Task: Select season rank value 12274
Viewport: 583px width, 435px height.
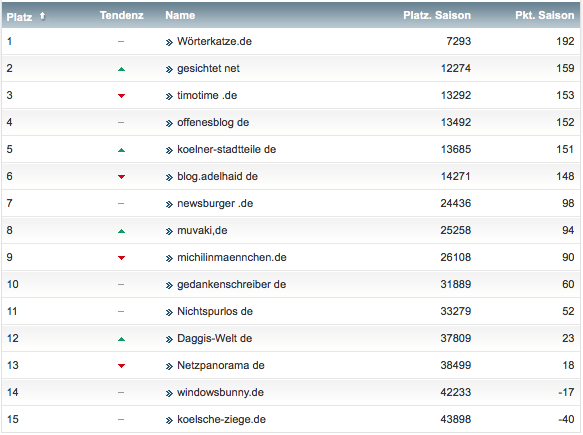Action: (456, 68)
